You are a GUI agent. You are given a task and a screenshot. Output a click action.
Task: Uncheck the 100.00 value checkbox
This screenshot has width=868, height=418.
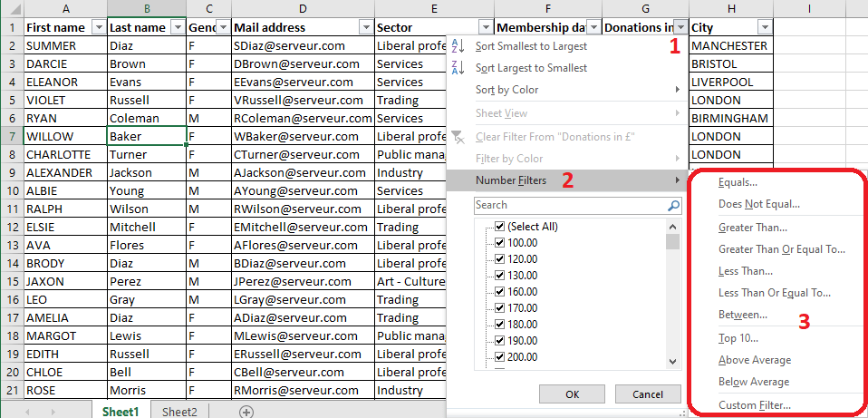pos(499,242)
